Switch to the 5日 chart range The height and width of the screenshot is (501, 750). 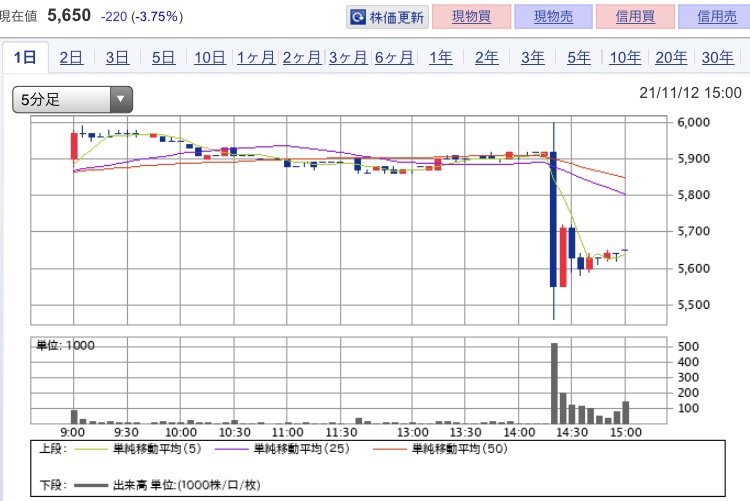[163, 57]
